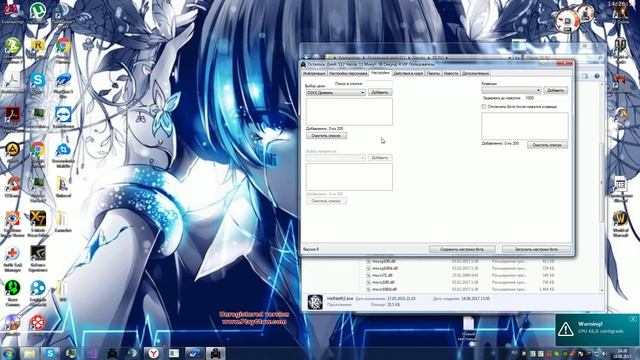640x360 pixels.
Task: Open the uTorrent desktop shortcut
Action: 38,11
